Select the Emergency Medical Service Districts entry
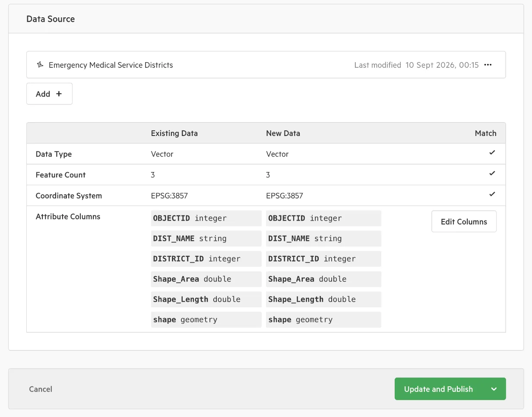532x417 pixels. point(266,65)
